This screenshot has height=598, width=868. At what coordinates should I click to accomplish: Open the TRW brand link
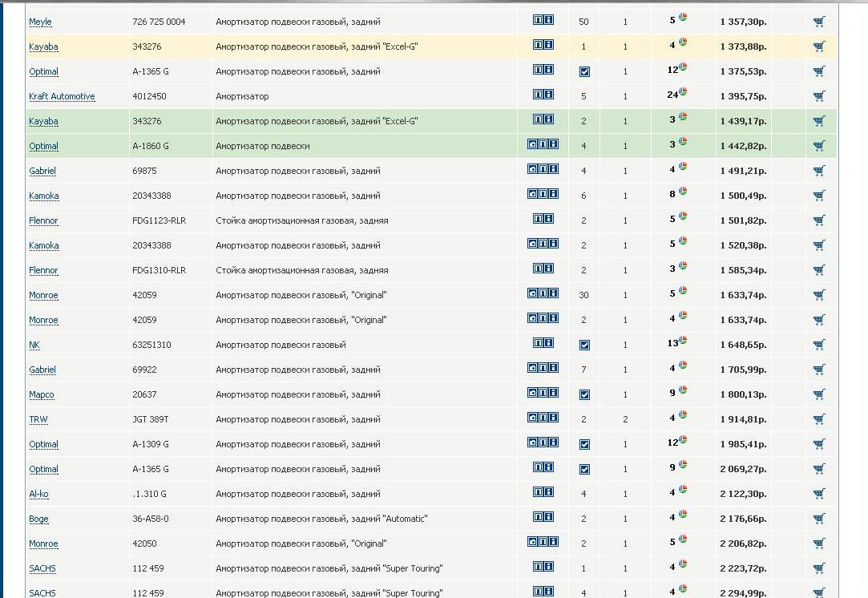[38, 420]
